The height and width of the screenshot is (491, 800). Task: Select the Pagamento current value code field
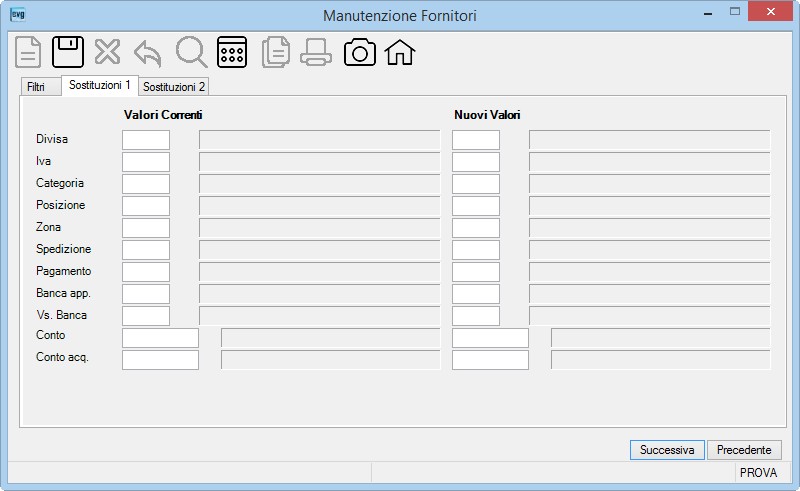(146, 272)
